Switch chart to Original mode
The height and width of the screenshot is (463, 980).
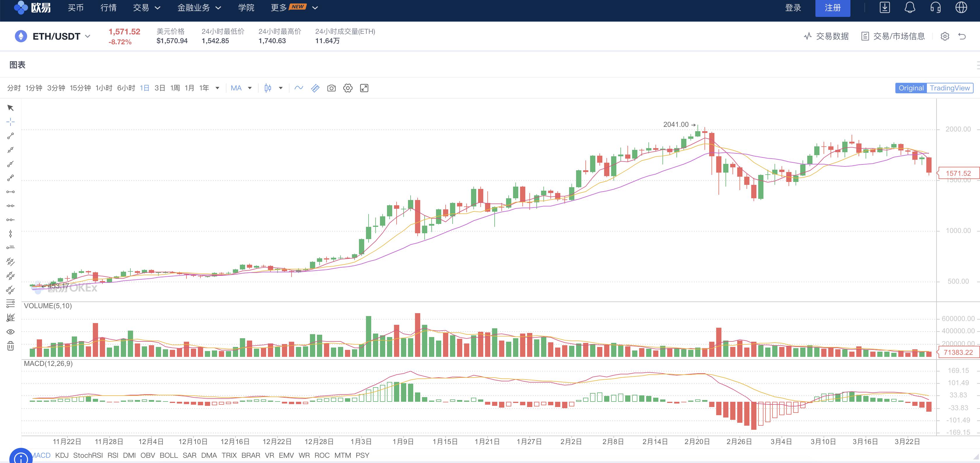[x=911, y=88]
